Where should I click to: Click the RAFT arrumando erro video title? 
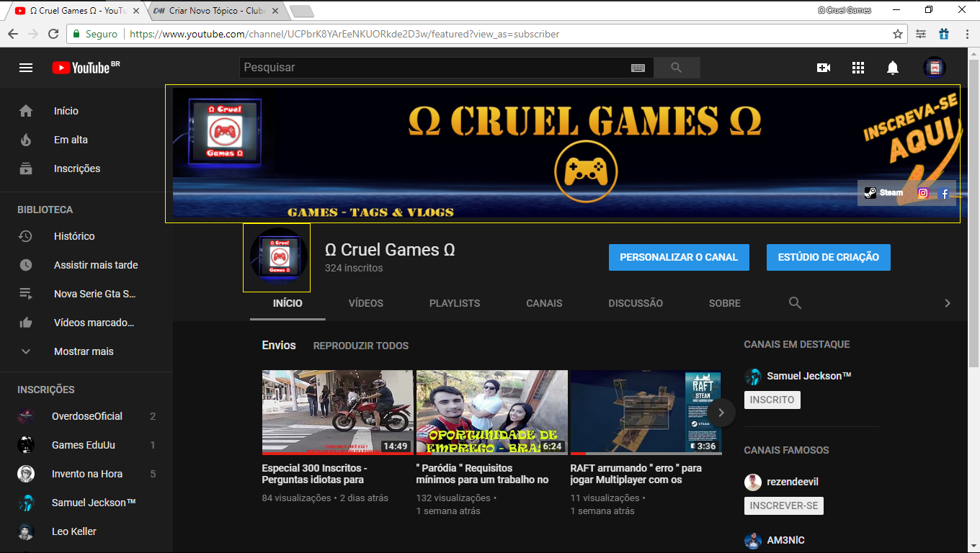coord(636,474)
